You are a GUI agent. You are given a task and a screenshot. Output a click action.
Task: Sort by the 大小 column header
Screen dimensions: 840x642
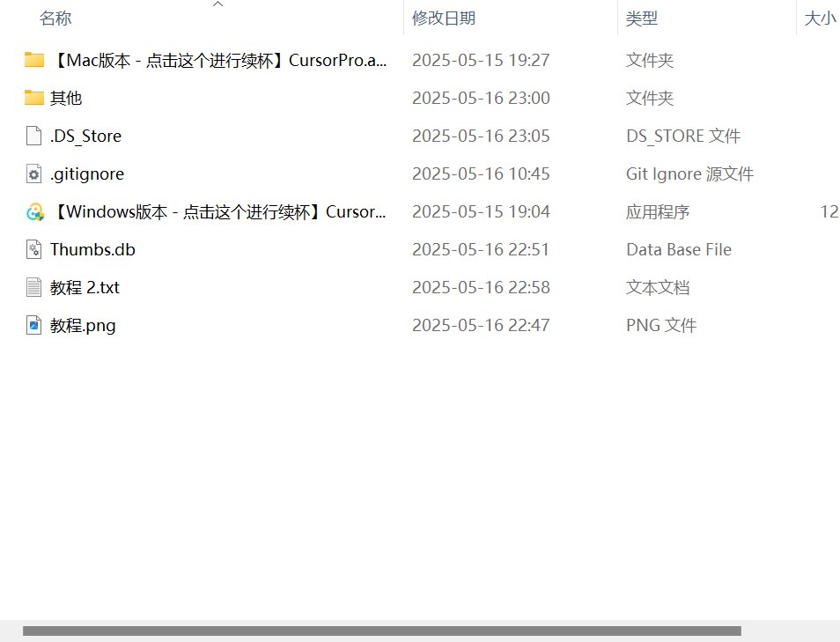(x=820, y=18)
